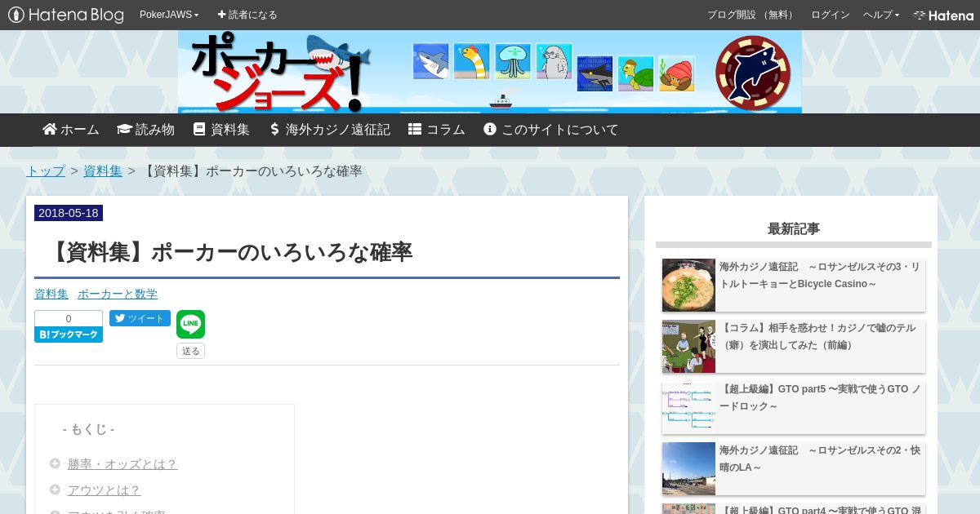
Task: Open このサイトについて navigation item
Action: point(550,130)
